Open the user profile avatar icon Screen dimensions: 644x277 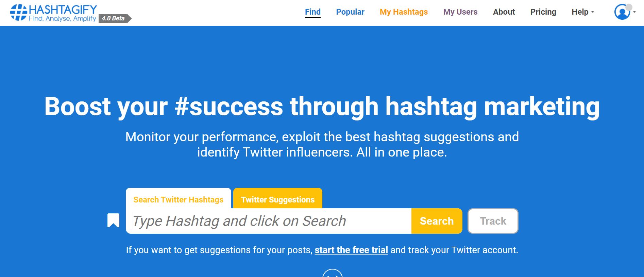pos(622,12)
